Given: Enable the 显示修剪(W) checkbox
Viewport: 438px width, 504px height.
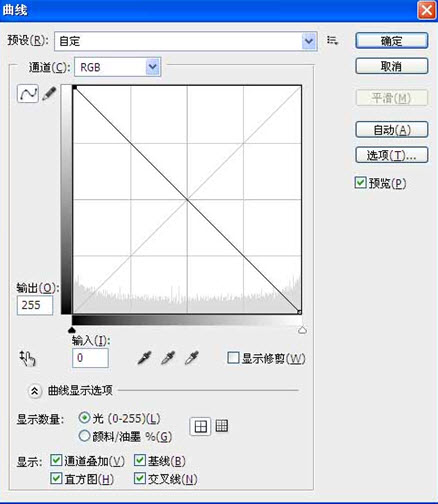Looking at the screenshot, I should pos(233,358).
